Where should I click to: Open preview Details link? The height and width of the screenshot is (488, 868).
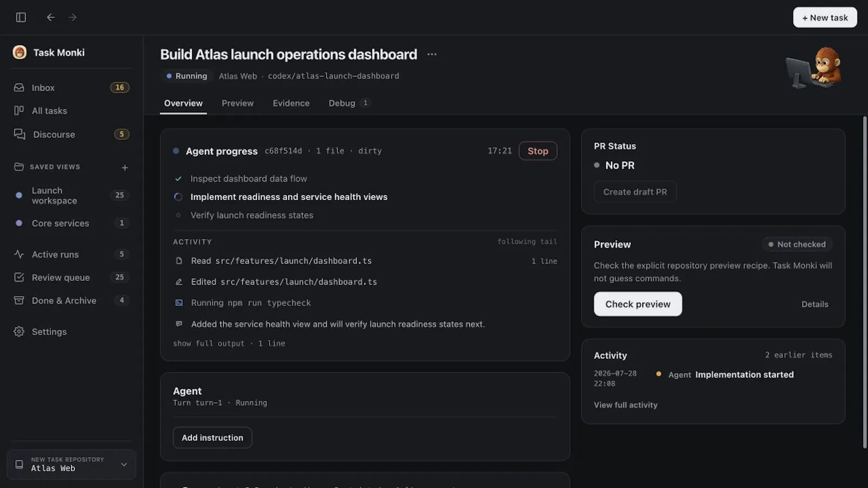[815, 304]
